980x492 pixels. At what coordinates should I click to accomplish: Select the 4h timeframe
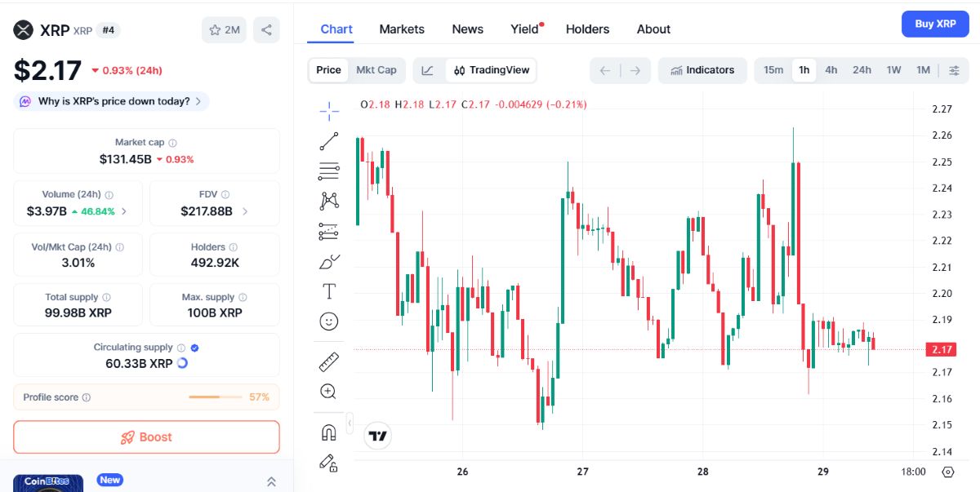pos(831,70)
